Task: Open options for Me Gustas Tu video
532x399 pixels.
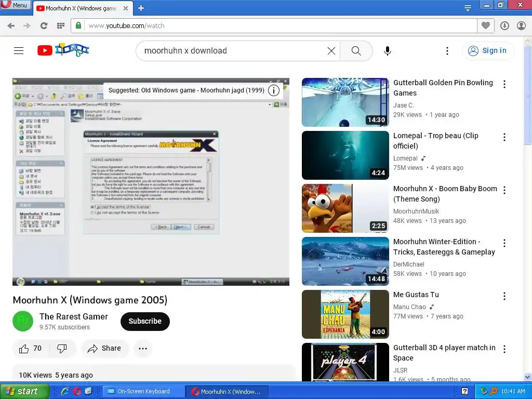Action: pos(504,296)
